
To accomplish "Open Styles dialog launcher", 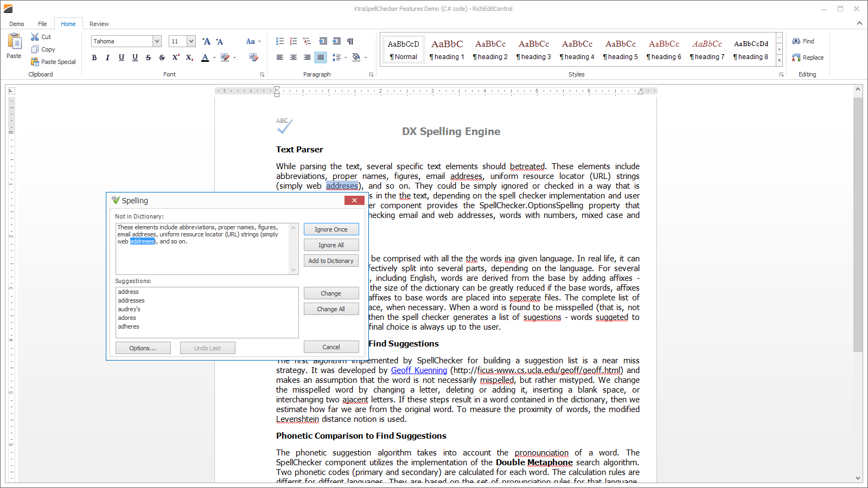I will 782,74.
